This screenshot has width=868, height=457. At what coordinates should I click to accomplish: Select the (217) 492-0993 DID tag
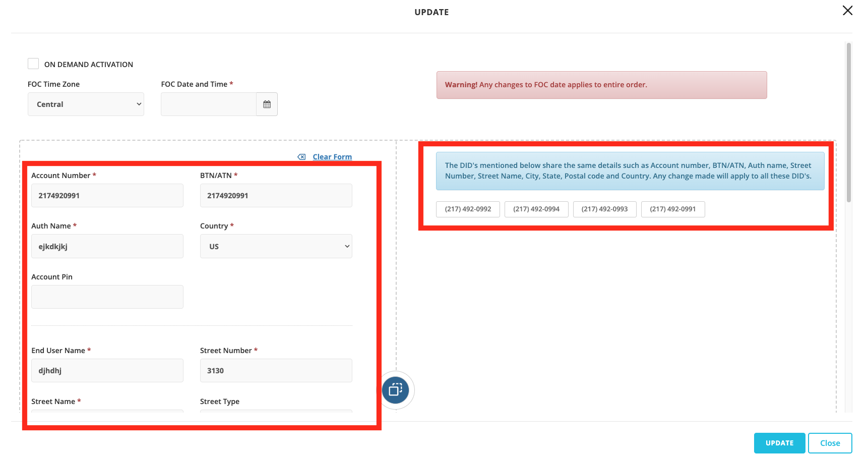(604, 209)
